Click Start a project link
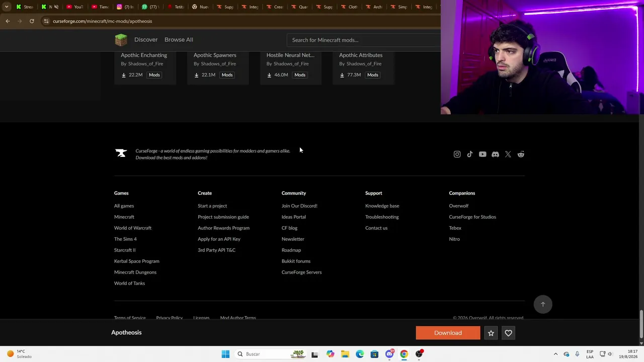 [212, 206]
